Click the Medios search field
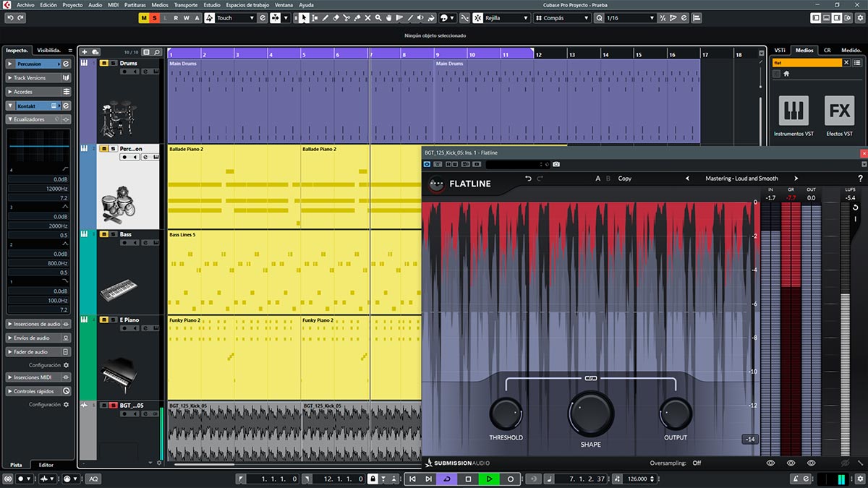The height and width of the screenshot is (488, 868). click(807, 63)
